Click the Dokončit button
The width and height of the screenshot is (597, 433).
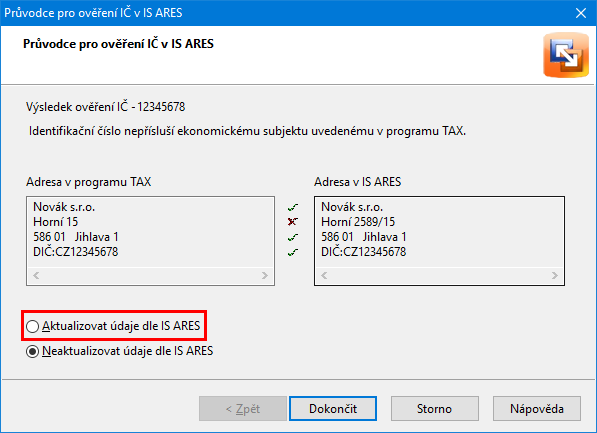333,409
